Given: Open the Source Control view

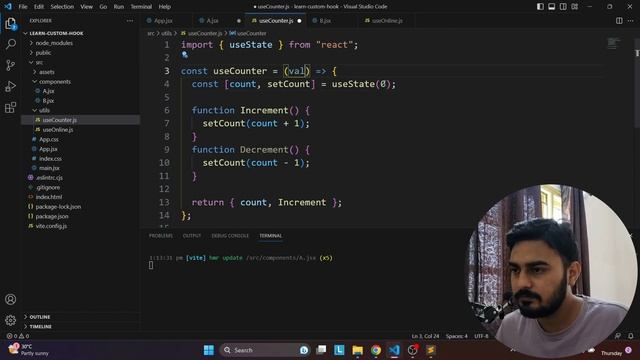Looking at the screenshot, I should click(x=11, y=65).
